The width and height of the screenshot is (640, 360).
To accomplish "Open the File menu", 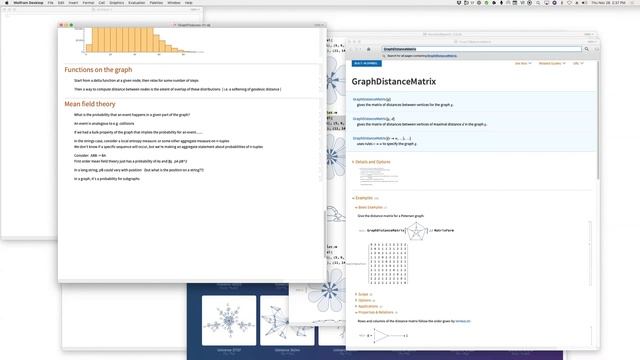I will pyautogui.click(x=51, y=2).
